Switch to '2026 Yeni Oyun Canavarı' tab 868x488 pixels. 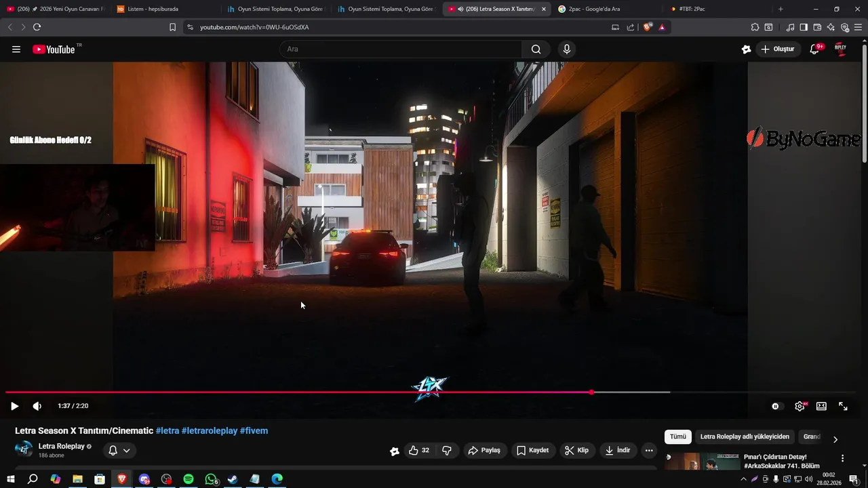pyautogui.click(x=56, y=9)
